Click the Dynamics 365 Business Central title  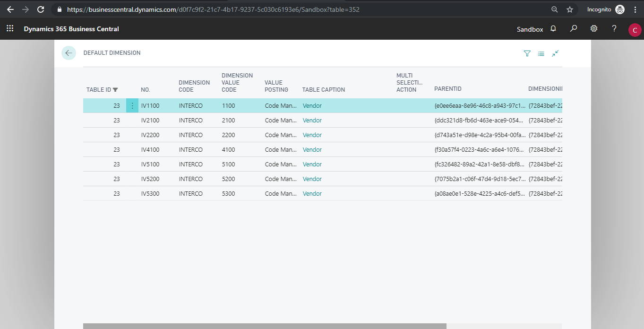coord(71,29)
